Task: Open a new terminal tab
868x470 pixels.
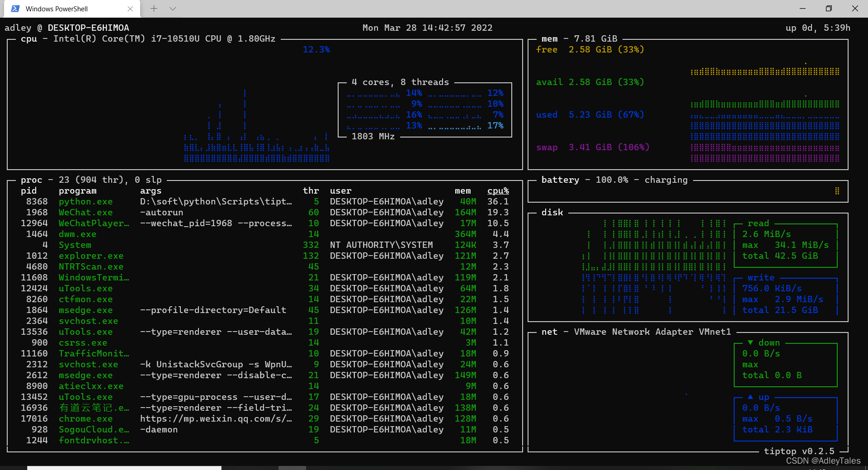Action: 154,9
